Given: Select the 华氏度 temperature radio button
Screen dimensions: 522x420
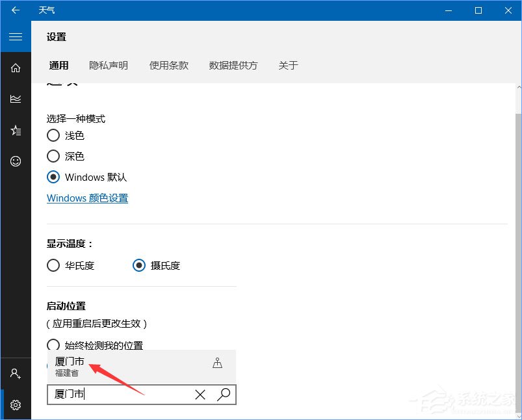Looking at the screenshot, I should [x=53, y=265].
